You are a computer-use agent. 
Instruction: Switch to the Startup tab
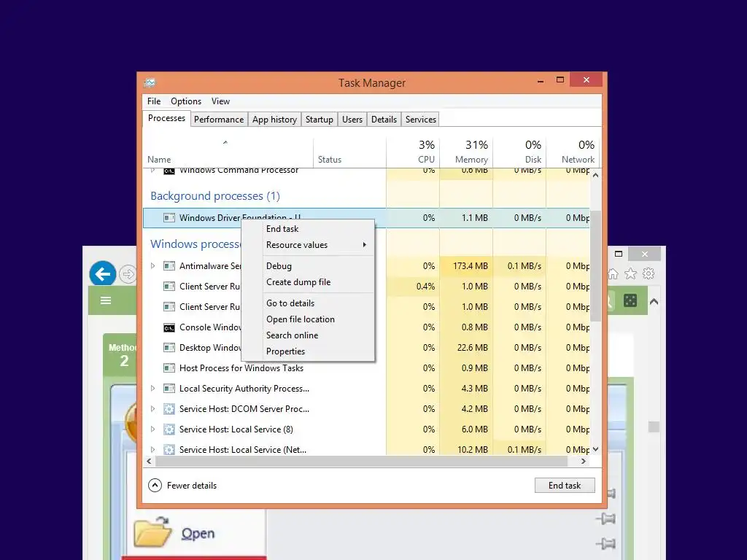tap(320, 120)
